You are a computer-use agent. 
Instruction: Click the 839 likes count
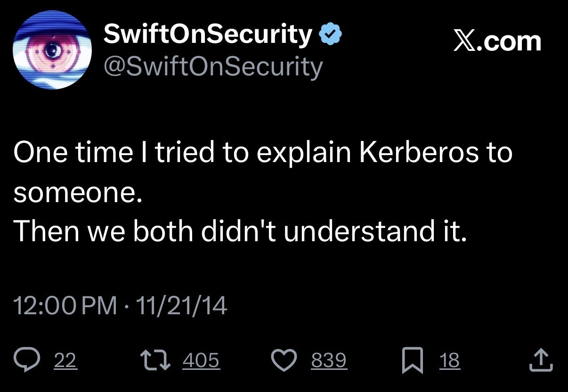coord(329,360)
